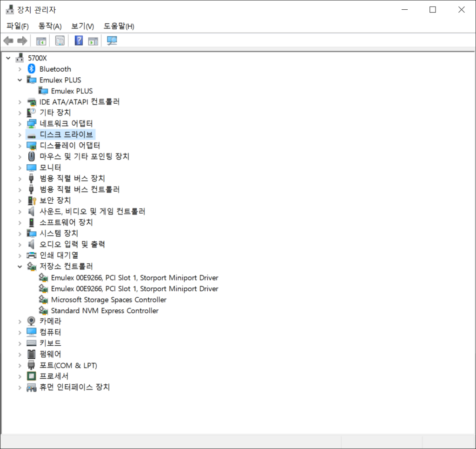Click the Bluetooth icon in the device tree
476x449 pixels.
[32, 69]
